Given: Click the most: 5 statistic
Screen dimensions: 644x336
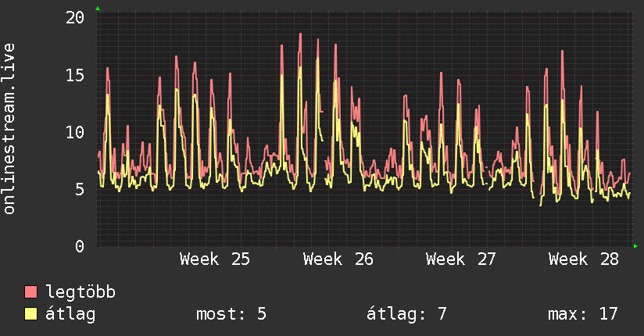Looking at the screenshot, I should pyautogui.click(x=231, y=314).
